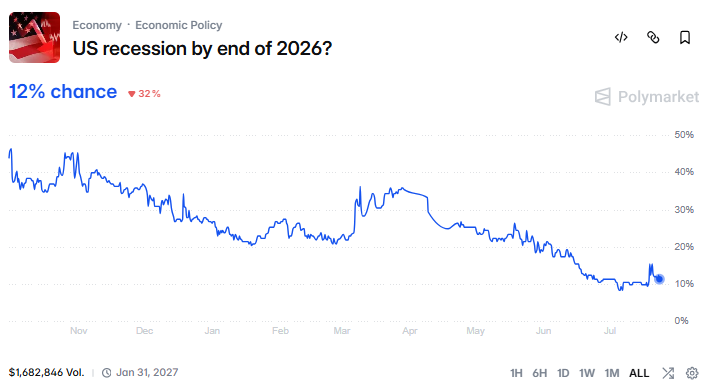Open the Economic Policy link

pyautogui.click(x=179, y=25)
